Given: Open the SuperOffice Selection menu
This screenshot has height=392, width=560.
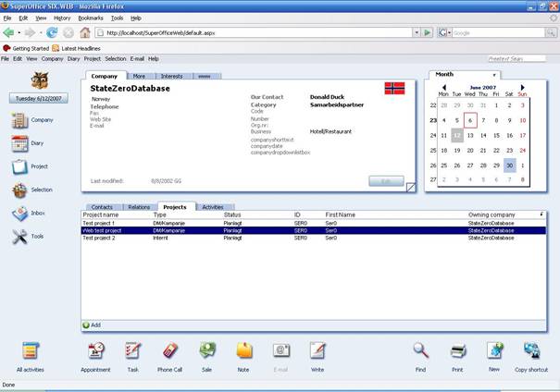Looking at the screenshot, I should click(116, 59).
